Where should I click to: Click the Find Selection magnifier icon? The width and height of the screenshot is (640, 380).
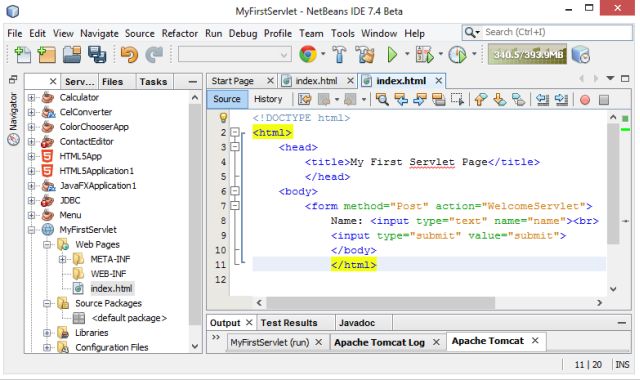[382, 99]
